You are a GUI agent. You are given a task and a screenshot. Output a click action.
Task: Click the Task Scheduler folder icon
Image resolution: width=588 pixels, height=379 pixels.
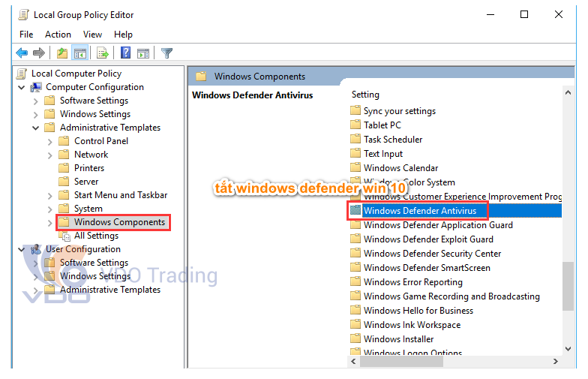(x=355, y=139)
